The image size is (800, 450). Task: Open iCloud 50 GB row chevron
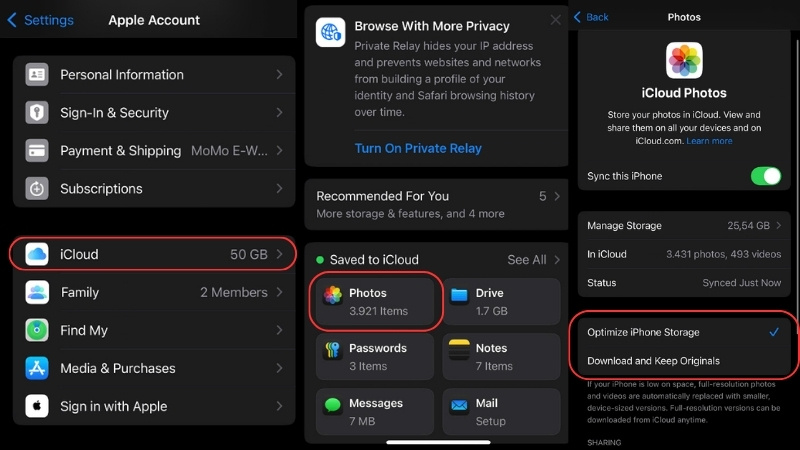280,254
